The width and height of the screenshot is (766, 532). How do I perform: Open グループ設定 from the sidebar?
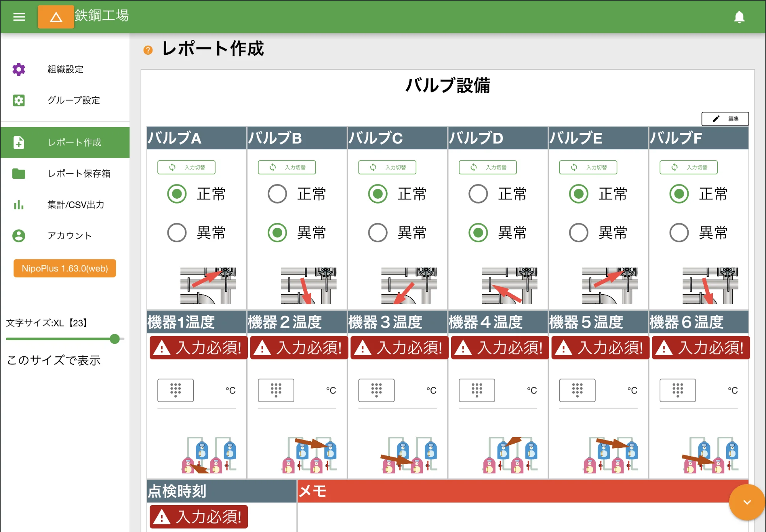pyautogui.click(x=65, y=100)
